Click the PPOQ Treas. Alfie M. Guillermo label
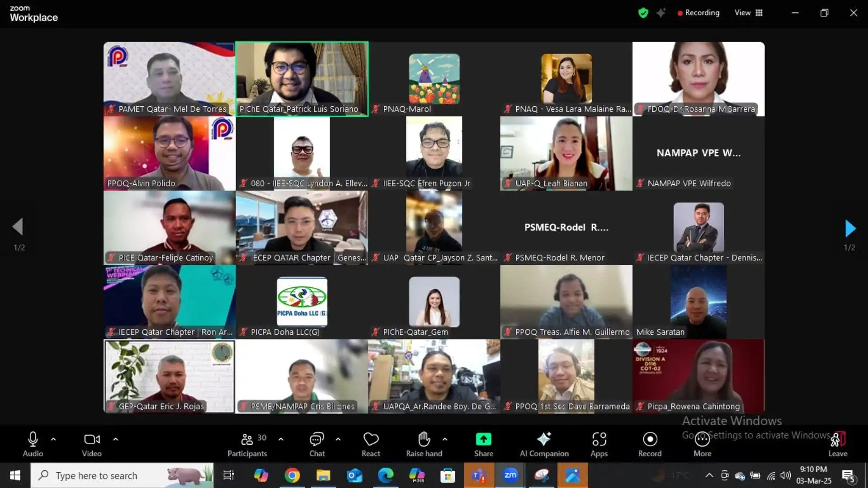 pos(572,332)
